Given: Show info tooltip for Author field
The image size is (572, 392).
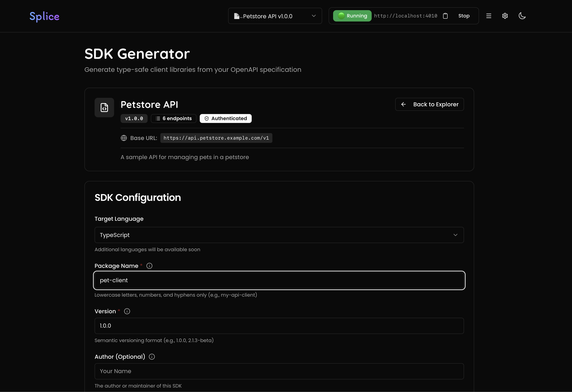Looking at the screenshot, I should point(152,357).
